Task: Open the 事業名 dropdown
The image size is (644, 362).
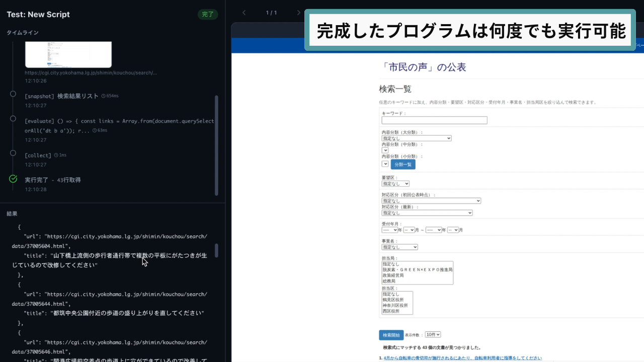Action: click(x=399, y=247)
